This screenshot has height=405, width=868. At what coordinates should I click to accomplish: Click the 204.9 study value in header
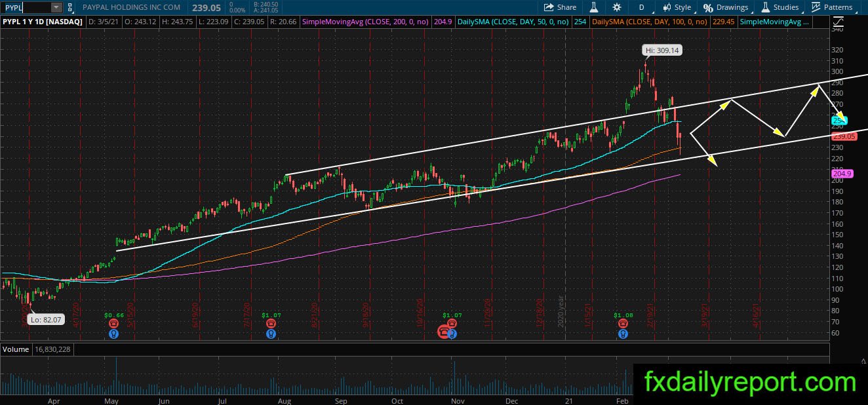tap(443, 22)
